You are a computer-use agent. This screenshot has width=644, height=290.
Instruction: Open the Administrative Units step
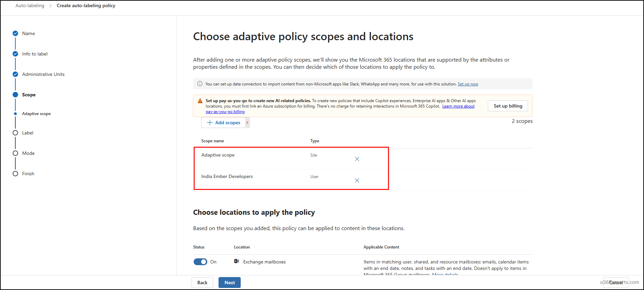click(x=43, y=74)
